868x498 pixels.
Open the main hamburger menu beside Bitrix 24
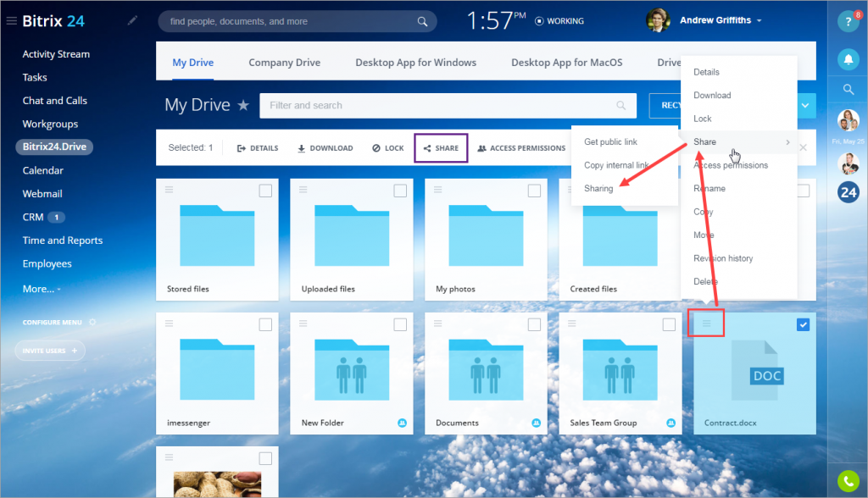click(x=11, y=21)
